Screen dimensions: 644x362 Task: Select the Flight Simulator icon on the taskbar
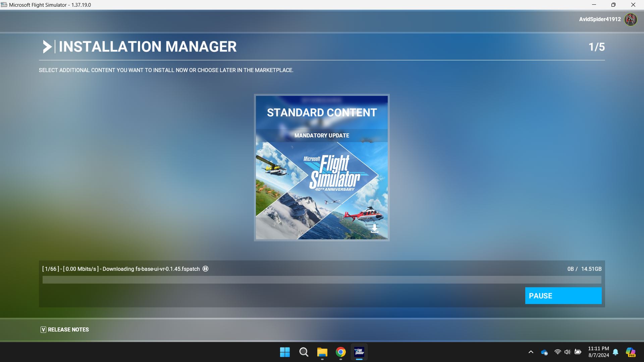(x=359, y=352)
